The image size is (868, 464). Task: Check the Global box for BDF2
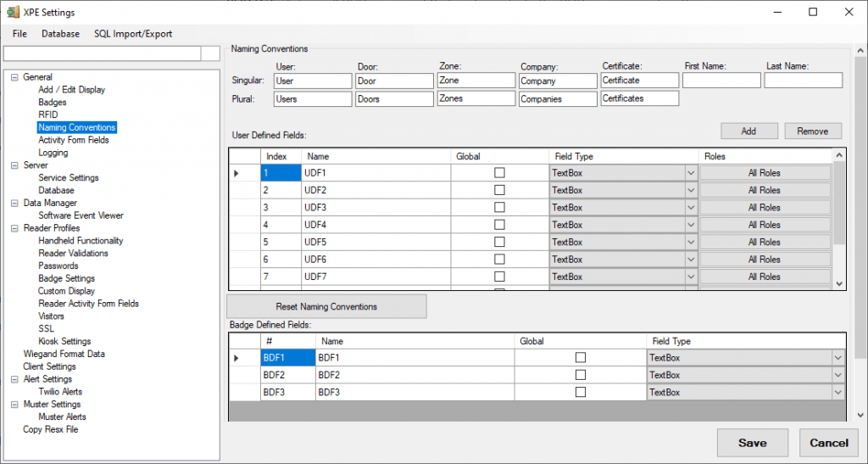point(580,375)
